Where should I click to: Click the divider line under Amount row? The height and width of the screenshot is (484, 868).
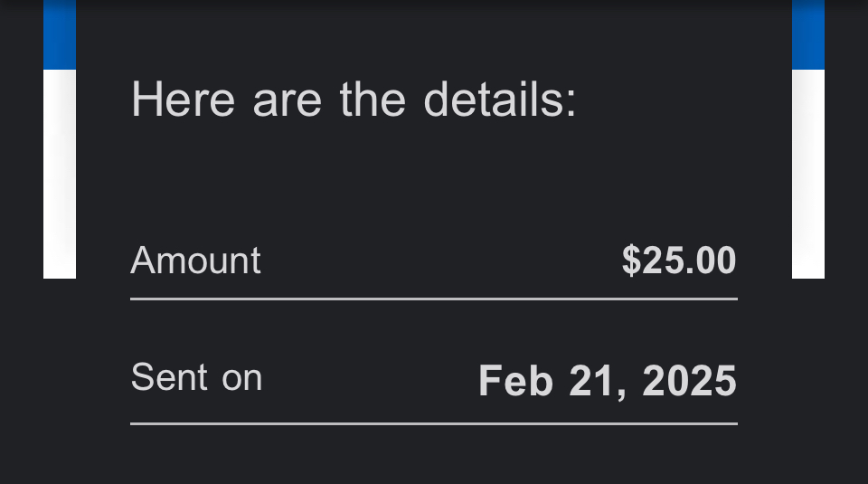coord(434,298)
